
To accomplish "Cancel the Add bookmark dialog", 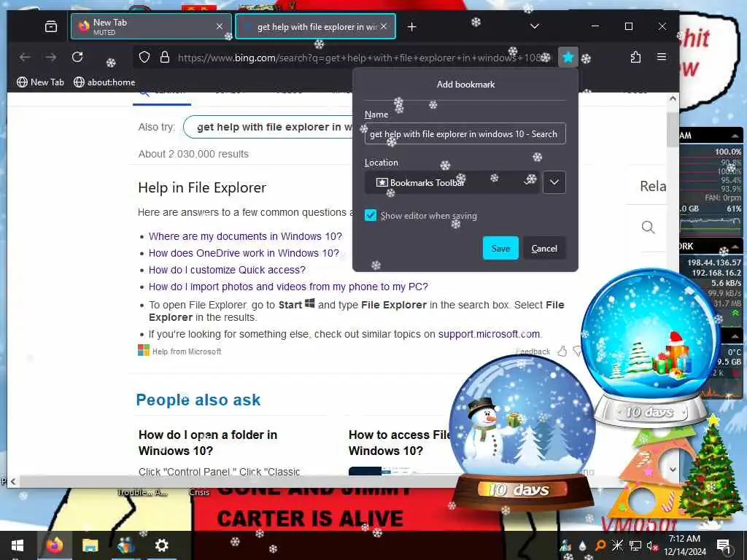I will [544, 248].
